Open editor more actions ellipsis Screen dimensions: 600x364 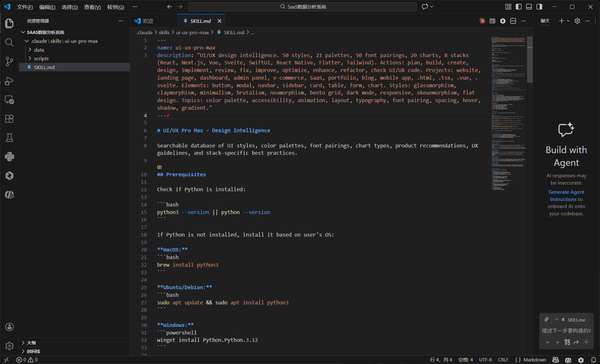[x=523, y=21]
